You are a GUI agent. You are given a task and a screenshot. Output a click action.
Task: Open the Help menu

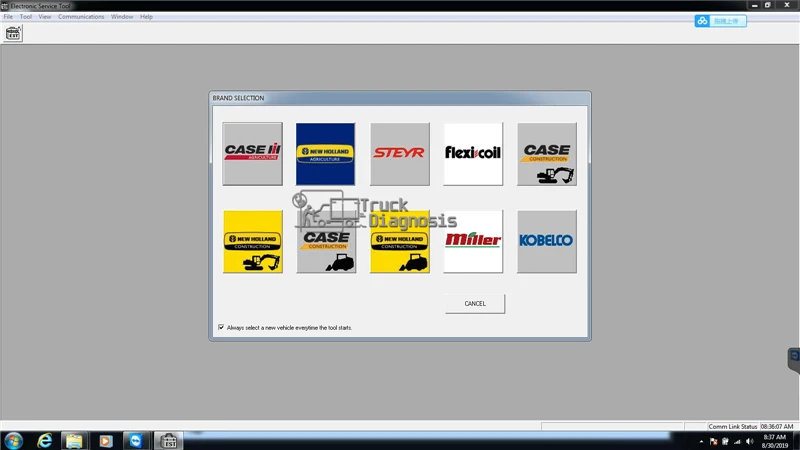(146, 17)
